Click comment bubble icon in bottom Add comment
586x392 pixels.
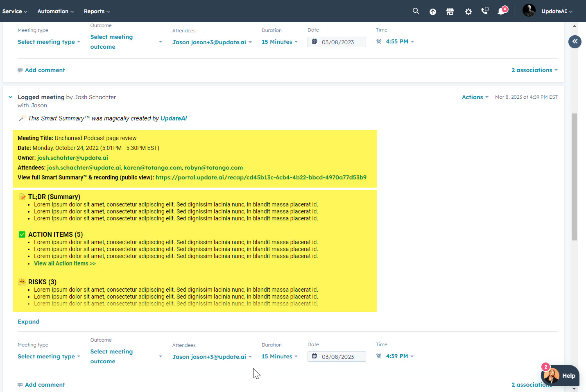(20, 385)
